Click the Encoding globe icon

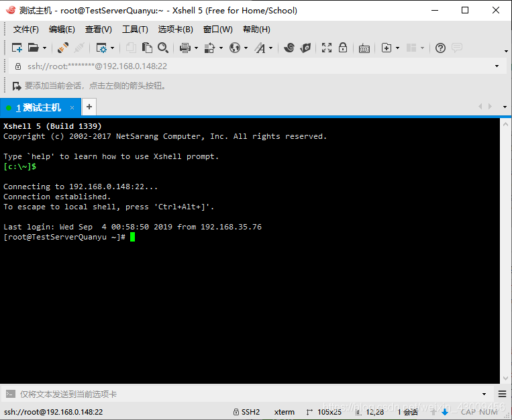click(x=235, y=48)
